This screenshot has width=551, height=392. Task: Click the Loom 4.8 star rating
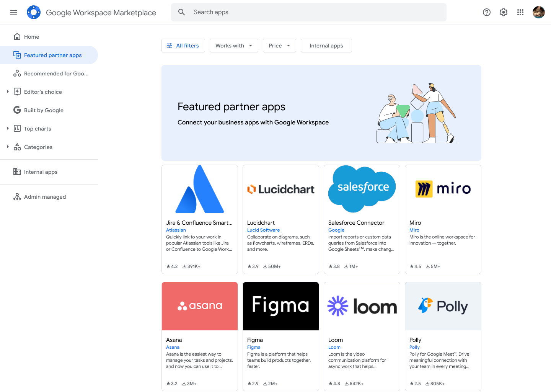(334, 384)
